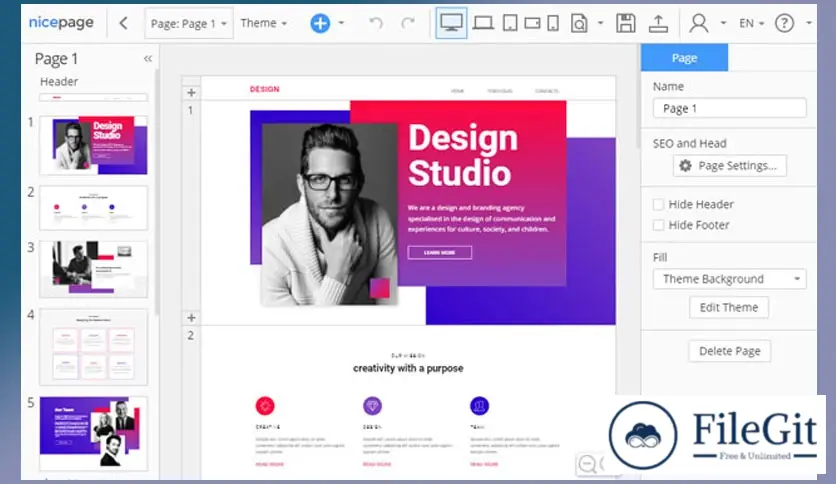This screenshot has height=484, width=836.
Task: Select block 2 thumbnail in sidebar
Action: pos(93,208)
